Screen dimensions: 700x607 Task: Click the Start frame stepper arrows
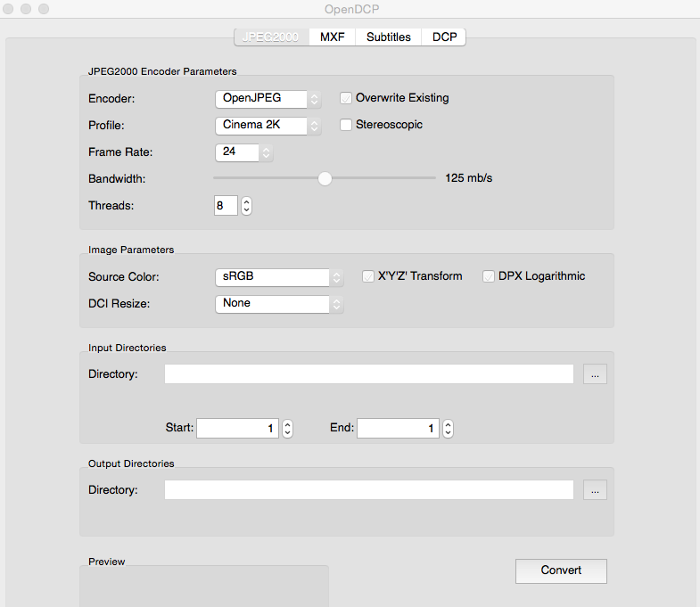click(x=288, y=429)
